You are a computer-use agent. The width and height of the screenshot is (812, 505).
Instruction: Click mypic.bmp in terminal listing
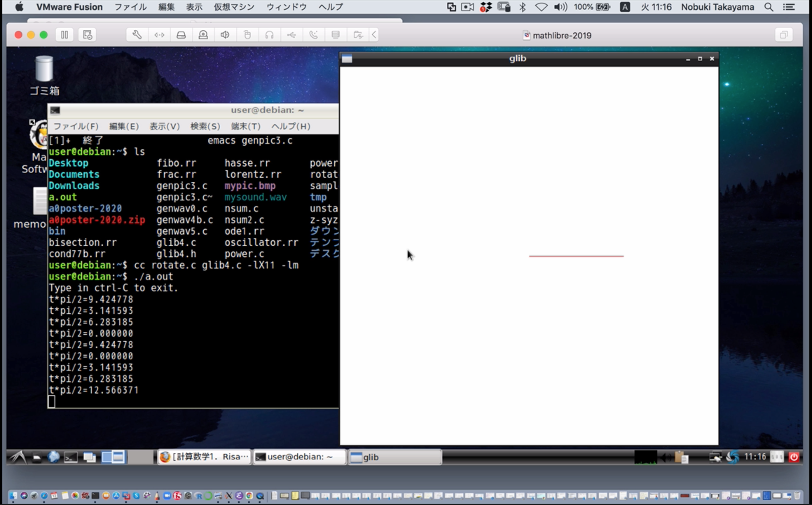(250, 186)
